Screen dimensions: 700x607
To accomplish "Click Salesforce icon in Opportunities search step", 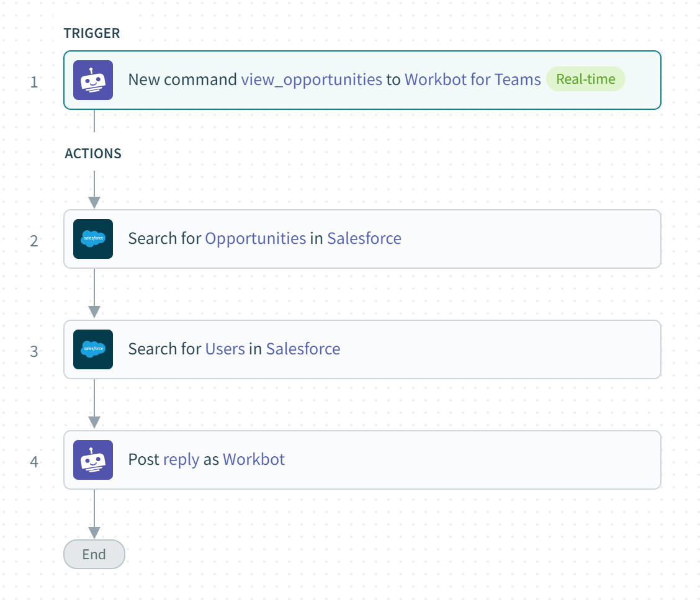I will 93,239.
